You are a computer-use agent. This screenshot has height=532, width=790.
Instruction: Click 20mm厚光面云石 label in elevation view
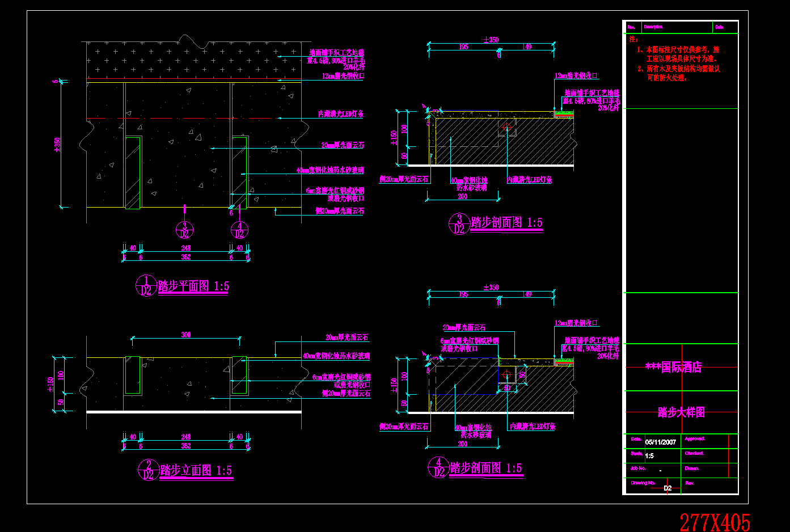347,337
